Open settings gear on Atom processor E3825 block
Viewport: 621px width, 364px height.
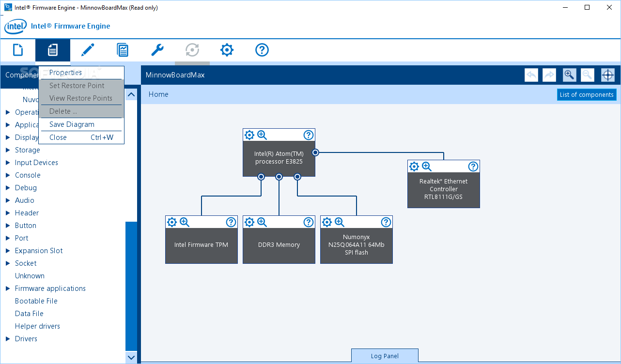249,135
